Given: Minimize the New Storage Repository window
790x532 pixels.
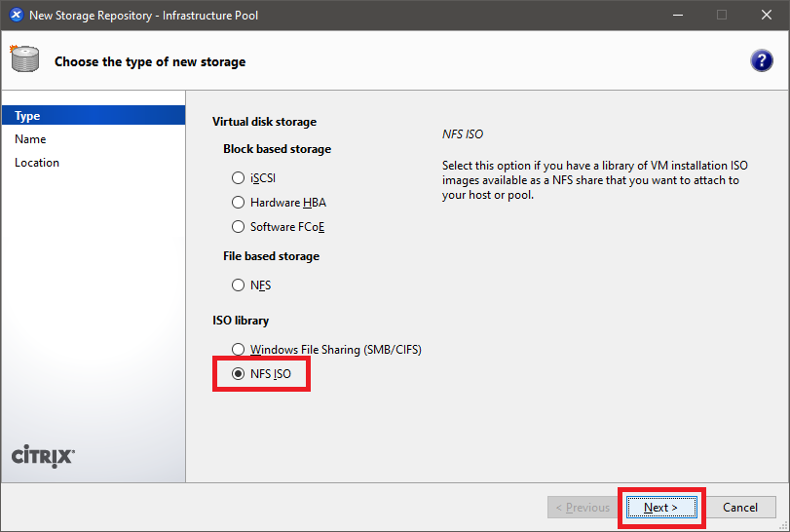Looking at the screenshot, I should point(677,15).
